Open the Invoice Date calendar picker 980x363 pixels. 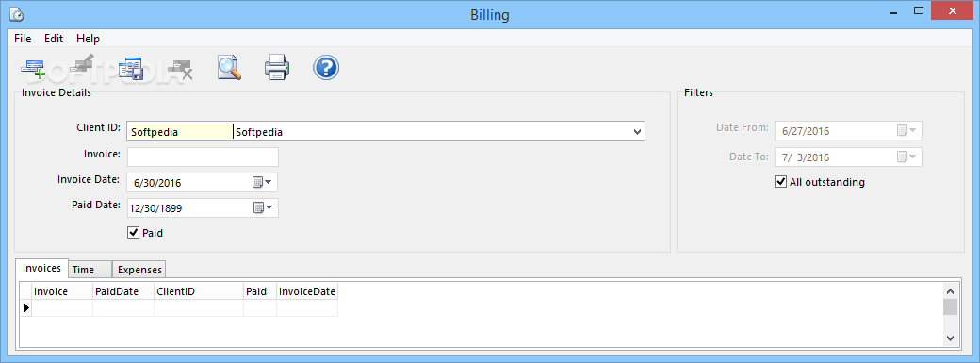[x=263, y=183]
